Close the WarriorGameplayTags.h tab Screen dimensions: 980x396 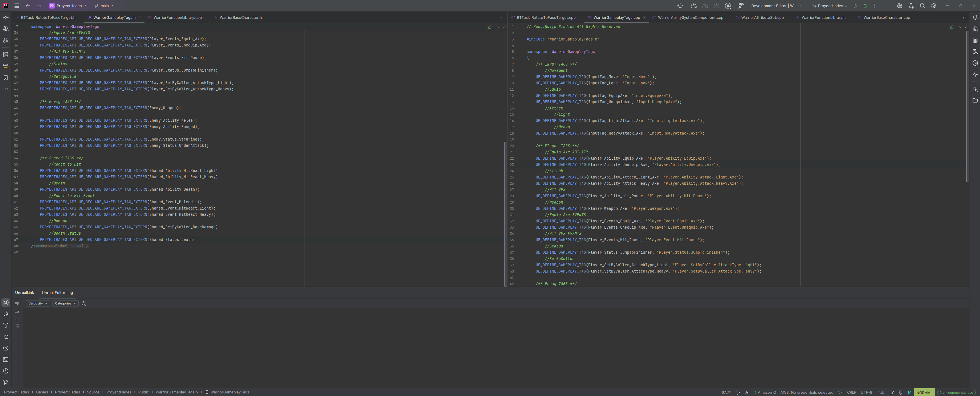tap(140, 17)
